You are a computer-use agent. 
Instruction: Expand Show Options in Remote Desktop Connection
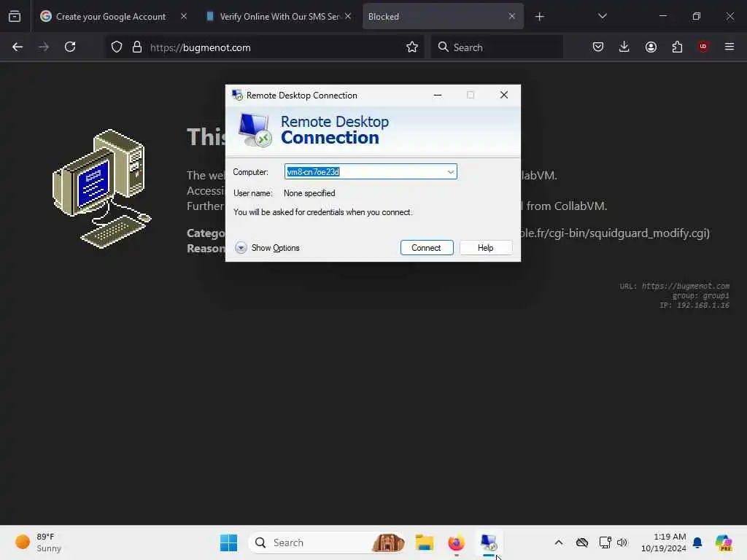(267, 248)
